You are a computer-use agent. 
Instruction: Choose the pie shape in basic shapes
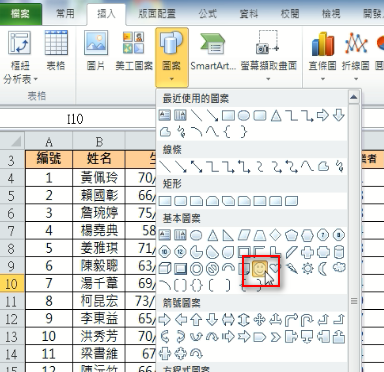click(196, 252)
